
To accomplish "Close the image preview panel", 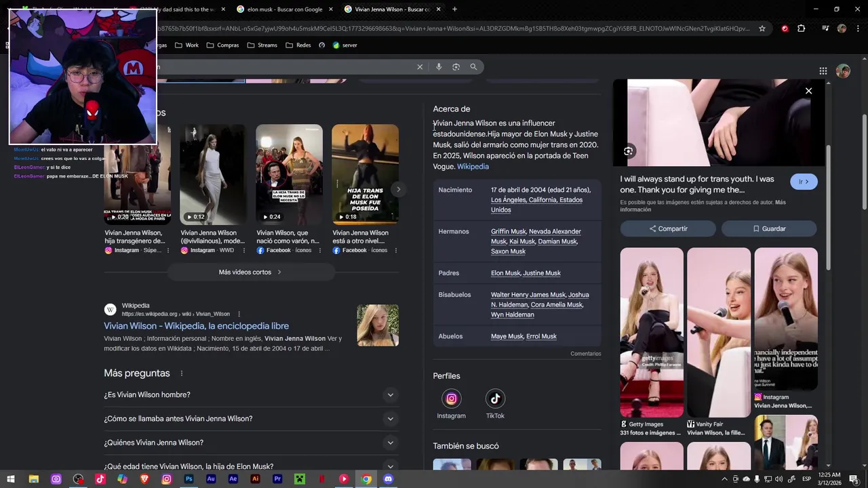I will pyautogui.click(x=808, y=91).
